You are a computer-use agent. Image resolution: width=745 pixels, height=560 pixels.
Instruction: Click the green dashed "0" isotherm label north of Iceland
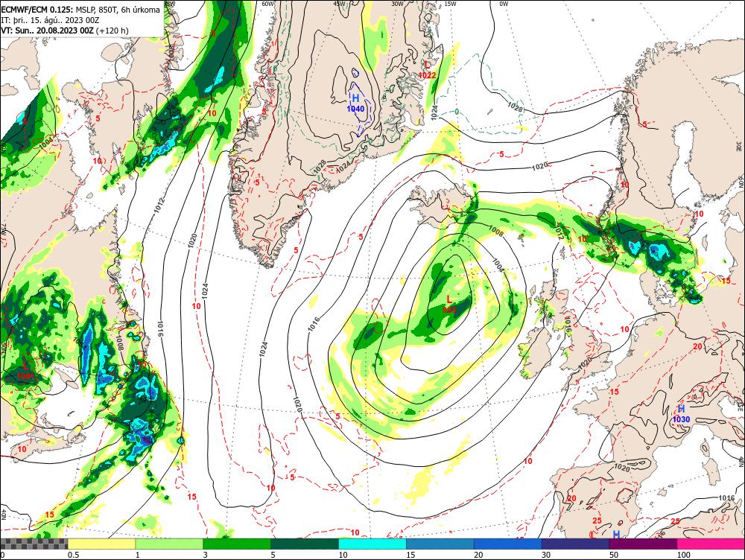[x=457, y=112]
